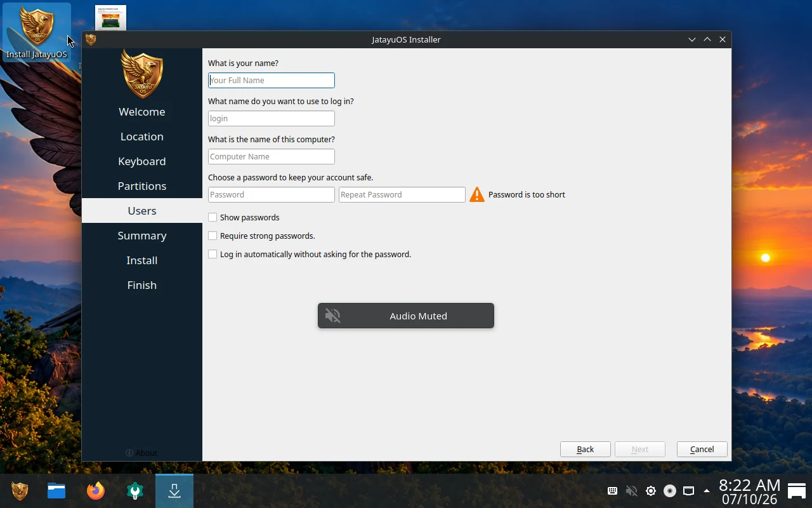812x508 pixels.
Task: Open the green gear app in taskbar
Action: coord(135,491)
